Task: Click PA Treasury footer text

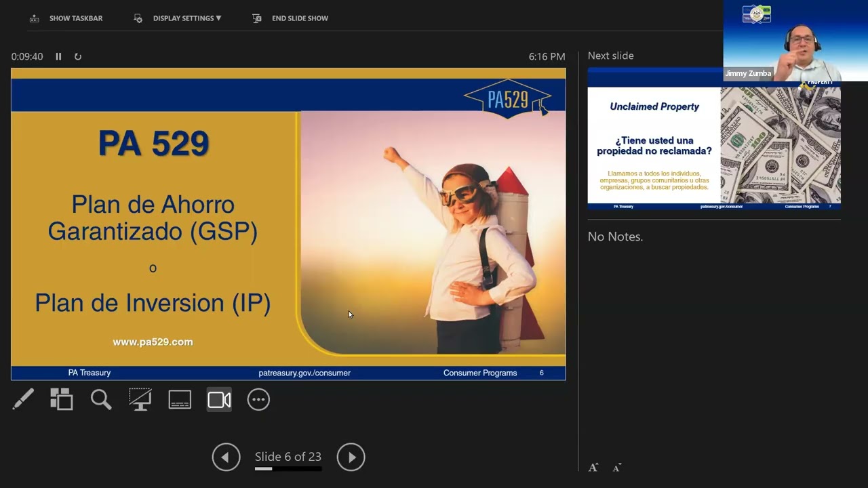Action: [x=90, y=373]
